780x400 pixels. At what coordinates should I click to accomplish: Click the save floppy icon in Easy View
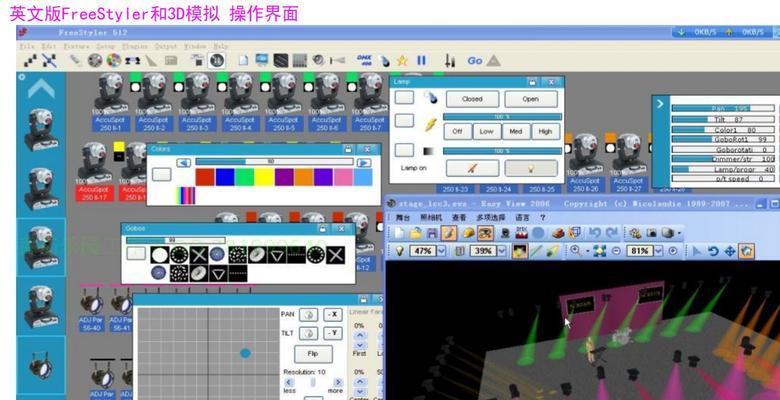(x=432, y=233)
